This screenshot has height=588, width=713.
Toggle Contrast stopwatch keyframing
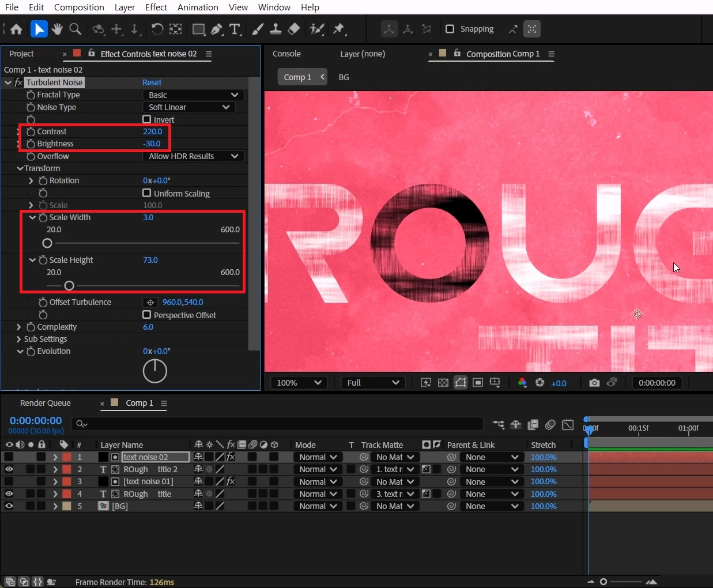[31, 131]
